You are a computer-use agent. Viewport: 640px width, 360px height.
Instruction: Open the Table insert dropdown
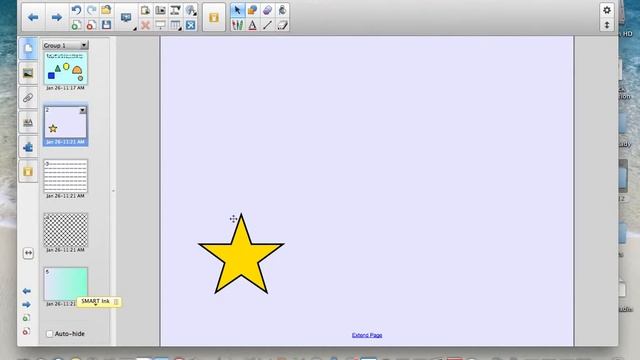(x=176, y=25)
